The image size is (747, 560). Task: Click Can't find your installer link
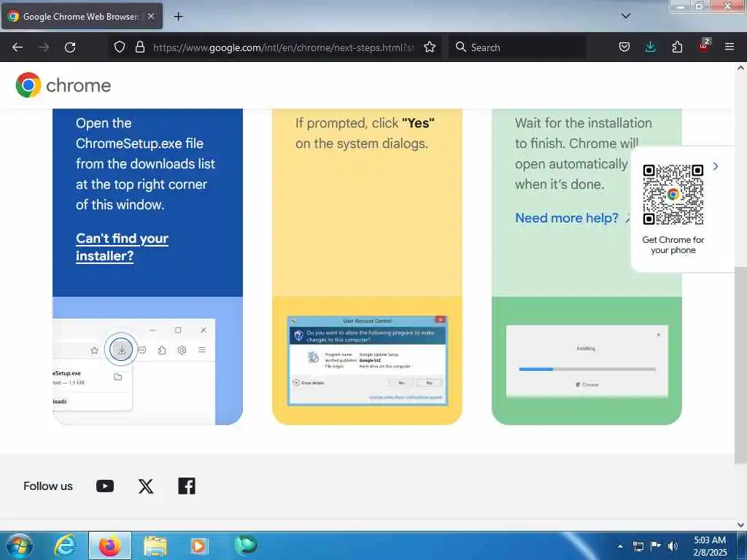pos(122,246)
